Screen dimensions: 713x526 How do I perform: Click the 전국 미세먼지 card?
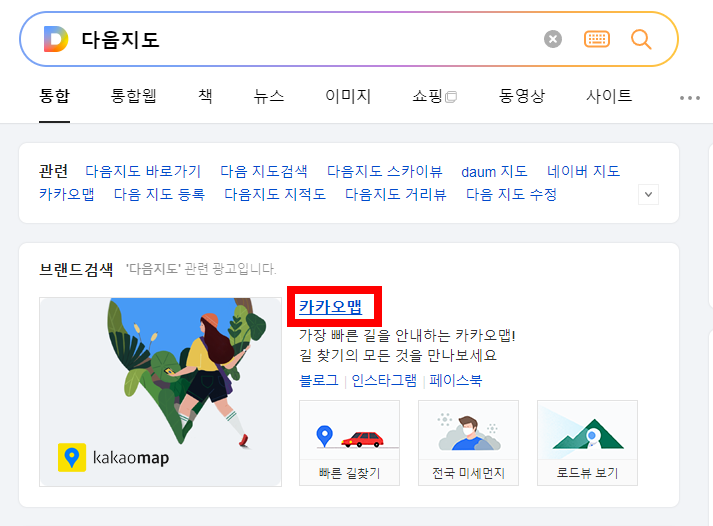tap(468, 443)
